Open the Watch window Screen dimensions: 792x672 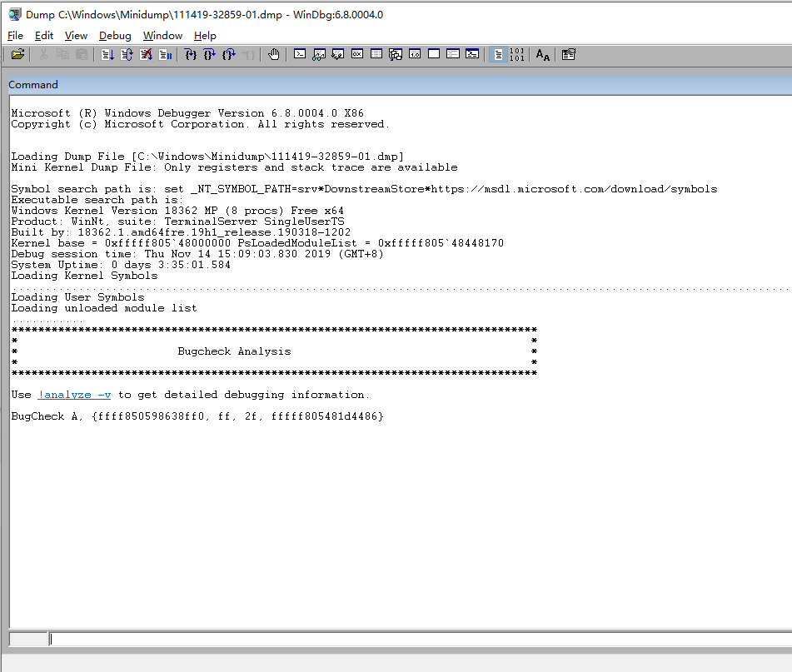click(319, 54)
